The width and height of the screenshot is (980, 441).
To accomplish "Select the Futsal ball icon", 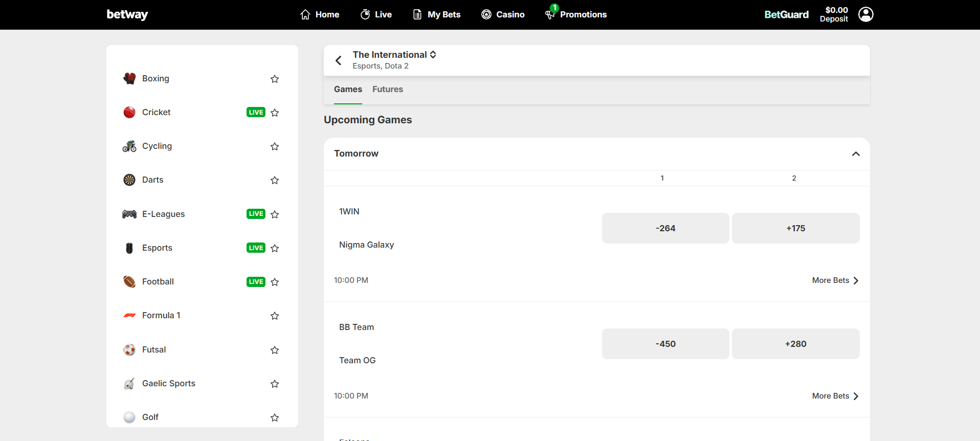I will (x=129, y=349).
